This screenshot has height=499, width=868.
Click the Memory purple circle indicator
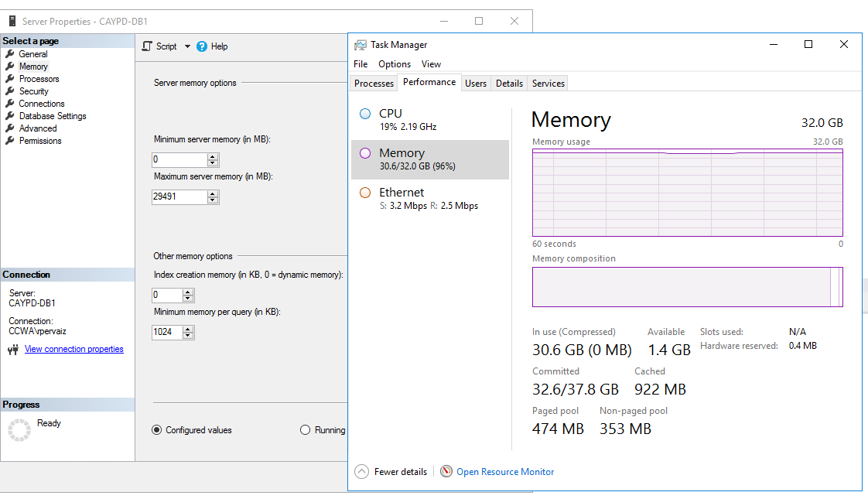point(365,153)
